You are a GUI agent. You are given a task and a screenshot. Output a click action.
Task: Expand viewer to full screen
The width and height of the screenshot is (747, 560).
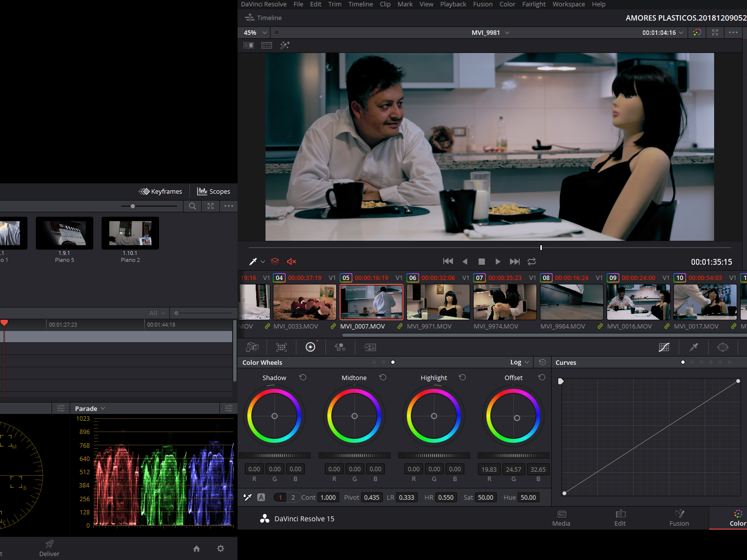pyautogui.click(x=715, y=32)
